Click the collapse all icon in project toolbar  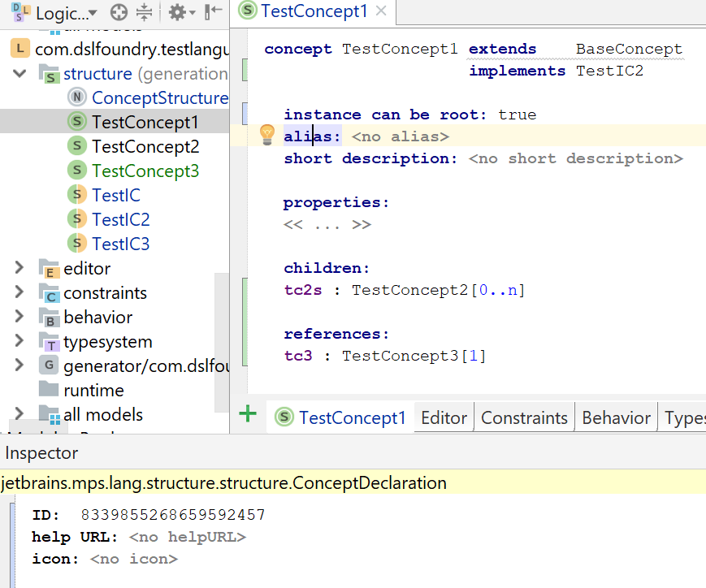(144, 12)
